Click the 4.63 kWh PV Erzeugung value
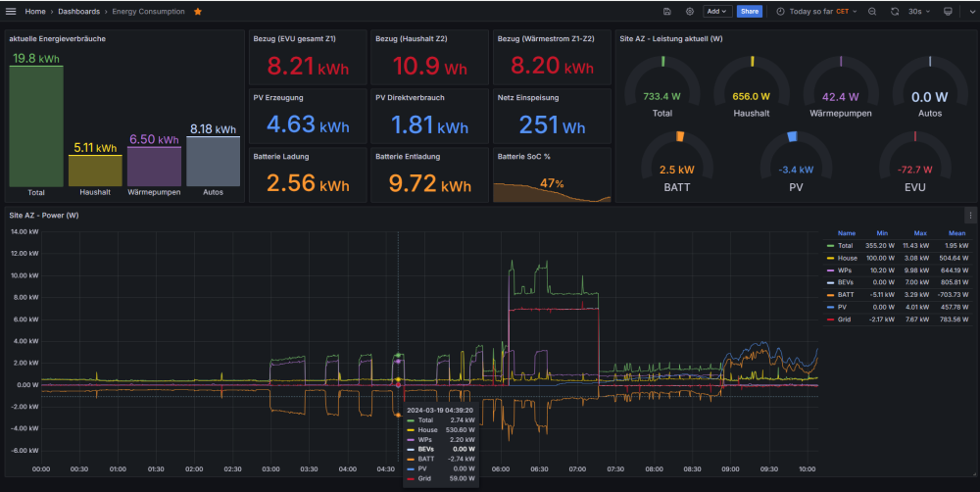This screenshot has height=492, width=980. pos(308,124)
